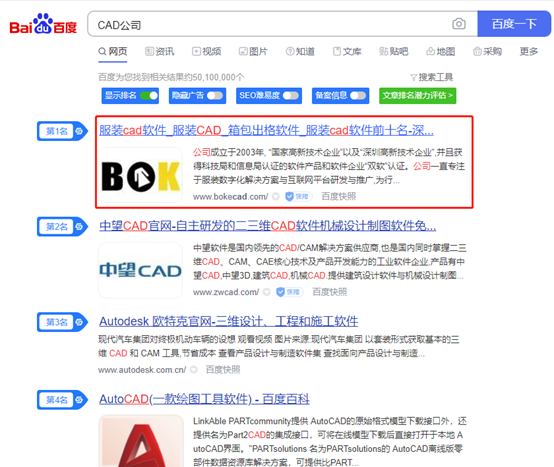
Task: Go to the 贴吧 tab
Action: [394, 52]
